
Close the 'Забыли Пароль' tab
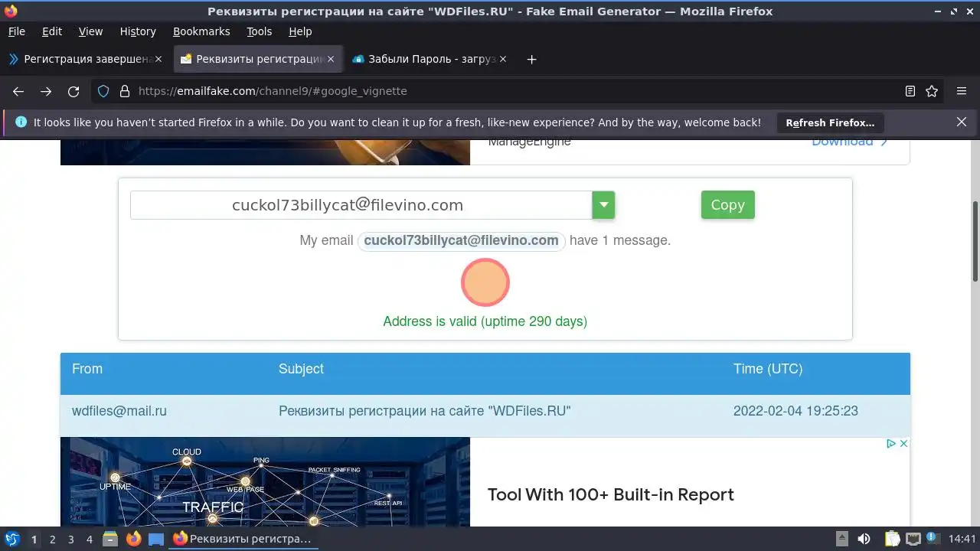pyautogui.click(x=503, y=59)
